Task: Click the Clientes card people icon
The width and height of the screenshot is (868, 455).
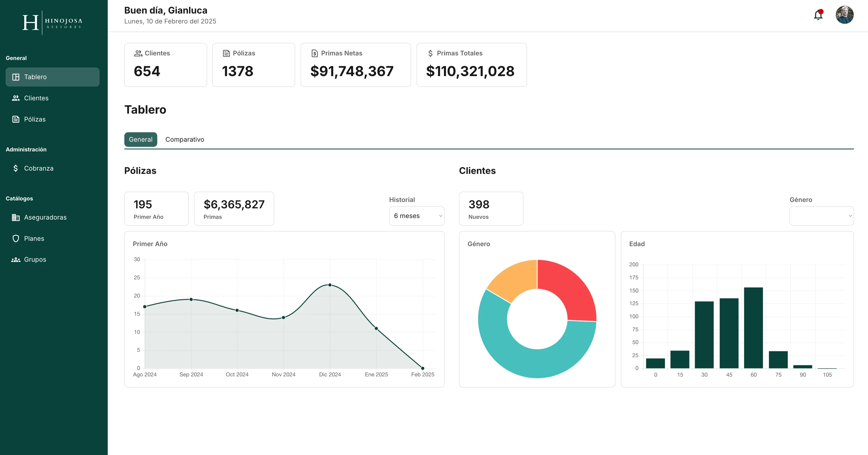Action: click(x=138, y=53)
